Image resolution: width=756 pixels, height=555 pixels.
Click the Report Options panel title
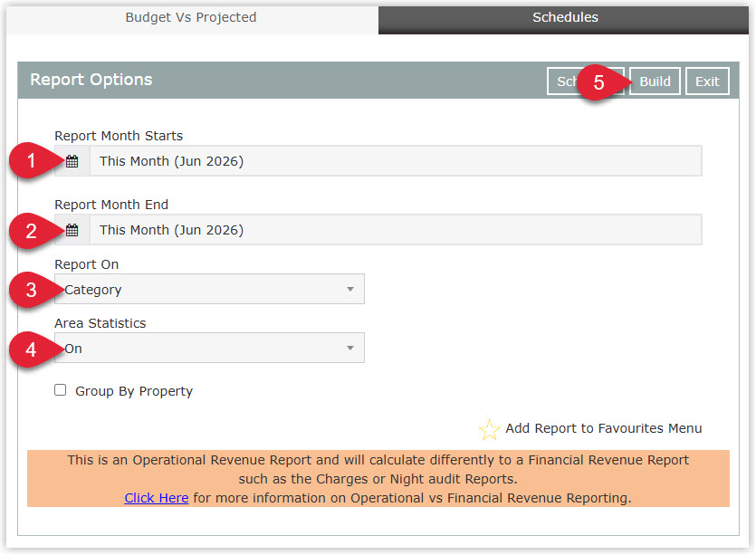(x=91, y=80)
